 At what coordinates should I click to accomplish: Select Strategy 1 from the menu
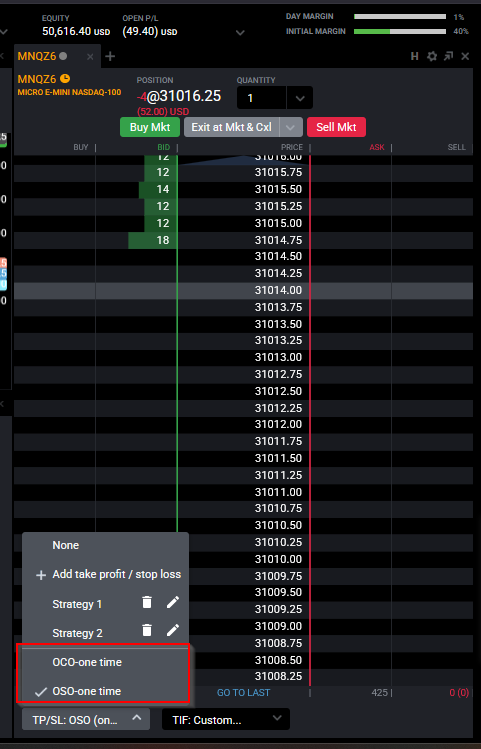click(77, 604)
